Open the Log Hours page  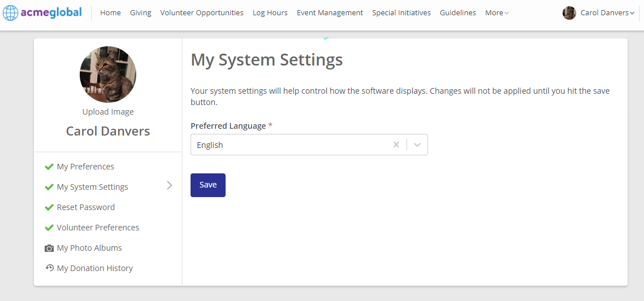270,13
